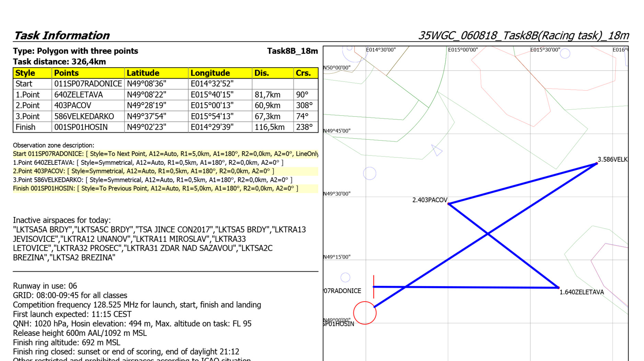Screen dimensions: 644x361
Task: Select the Points column header
Action: pyautogui.click(x=67, y=73)
